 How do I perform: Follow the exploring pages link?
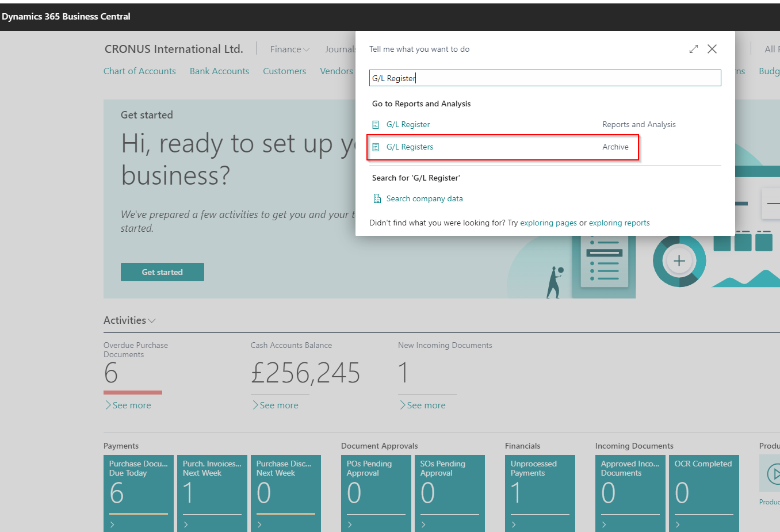click(x=548, y=223)
